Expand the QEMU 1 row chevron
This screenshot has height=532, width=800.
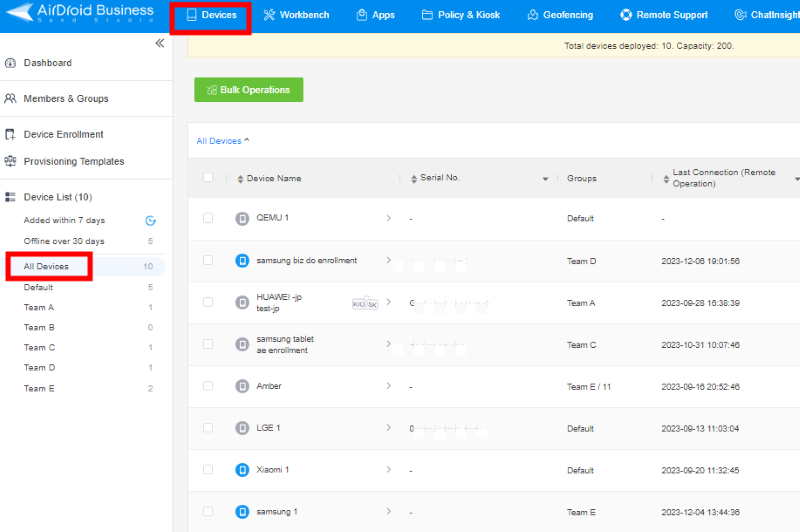coord(388,218)
